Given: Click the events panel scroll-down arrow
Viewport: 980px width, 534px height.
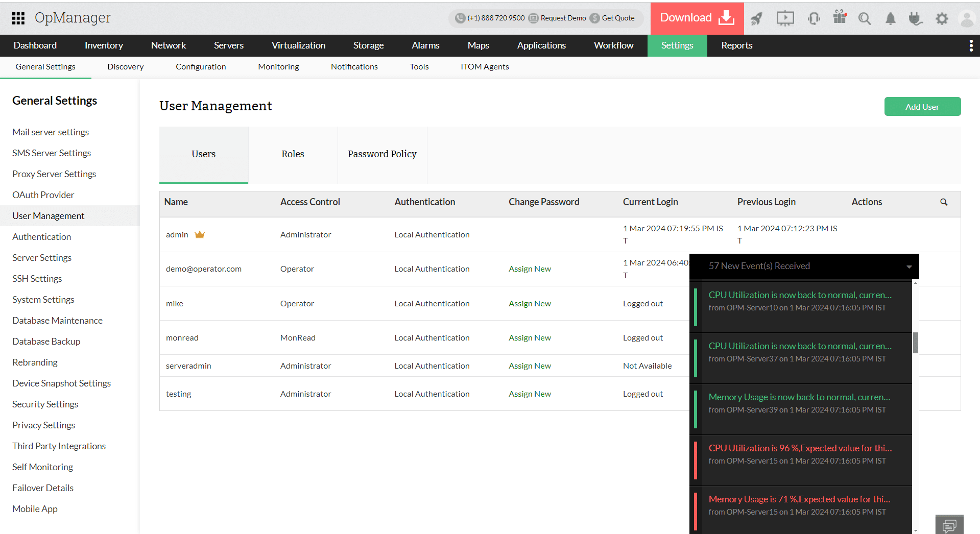Looking at the screenshot, I should pyautogui.click(x=916, y=531).
